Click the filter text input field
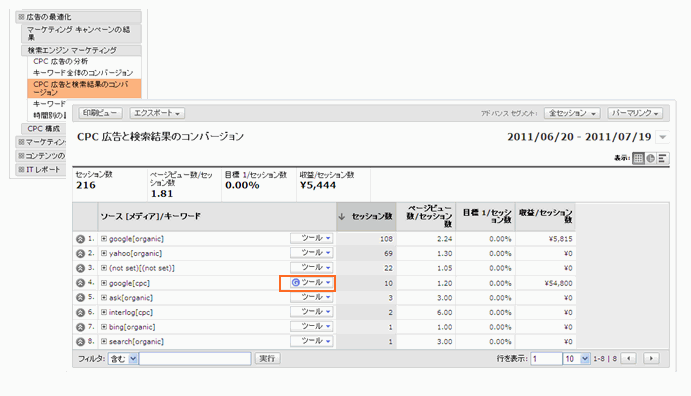This screenshot has height=396, width=691. pos(195,359)
